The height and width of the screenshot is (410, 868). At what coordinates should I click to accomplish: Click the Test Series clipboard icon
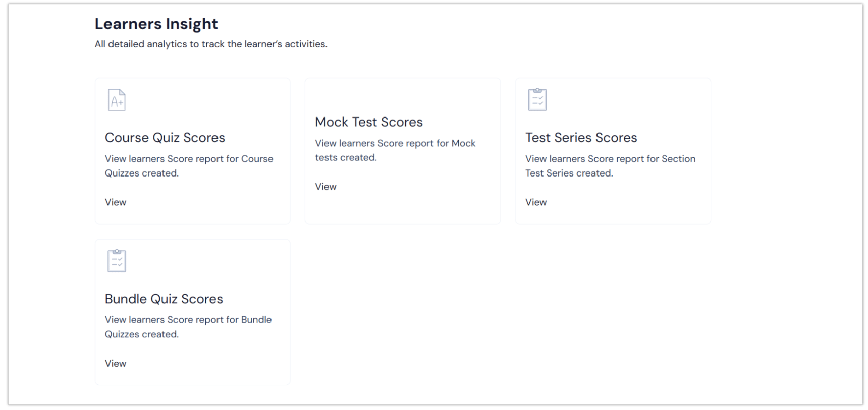coord(537,99)
